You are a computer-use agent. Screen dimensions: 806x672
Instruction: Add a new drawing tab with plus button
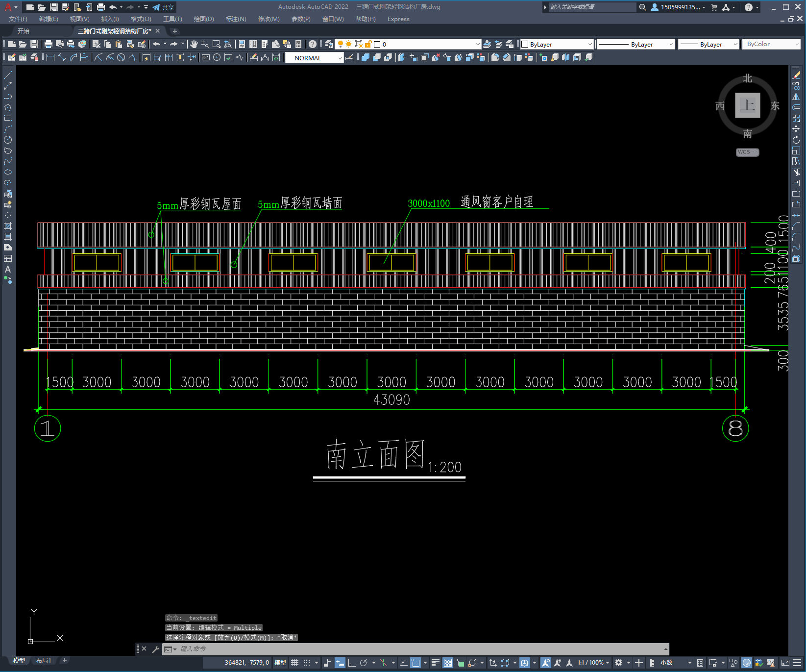[x=175, y=31]
